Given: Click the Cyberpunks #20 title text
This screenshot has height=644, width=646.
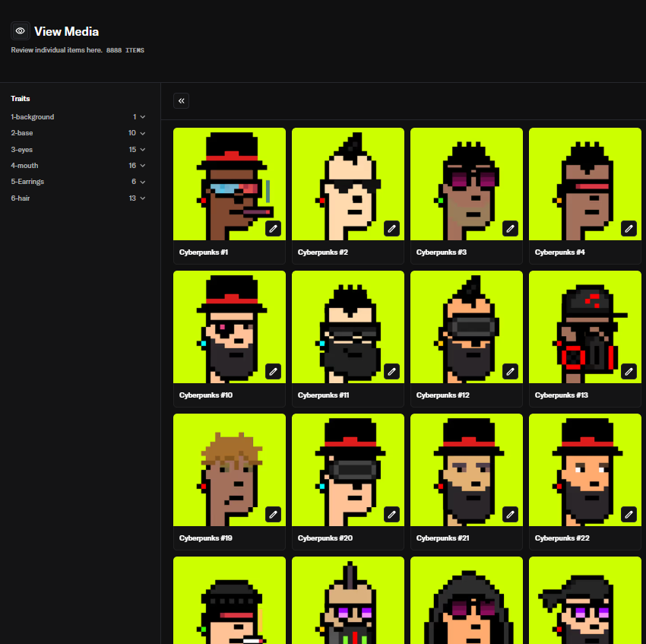Looking at the screenshot, I should pos(325,538).
